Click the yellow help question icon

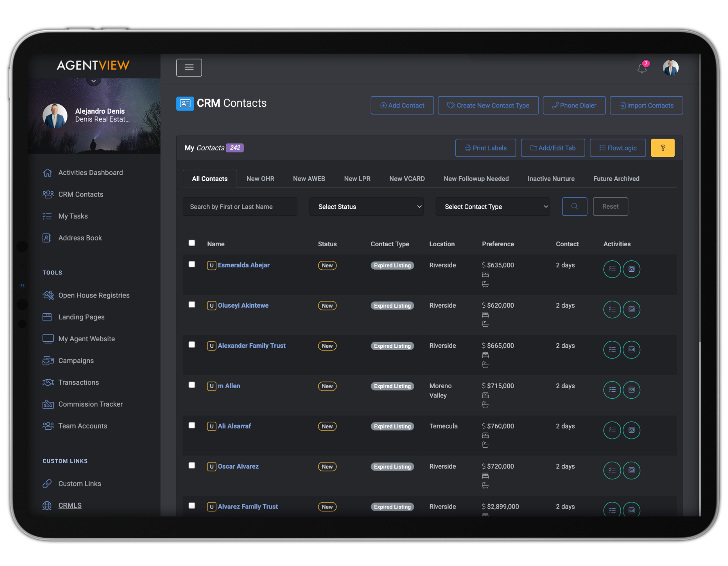pyautogui.click(x=662, y=148)
